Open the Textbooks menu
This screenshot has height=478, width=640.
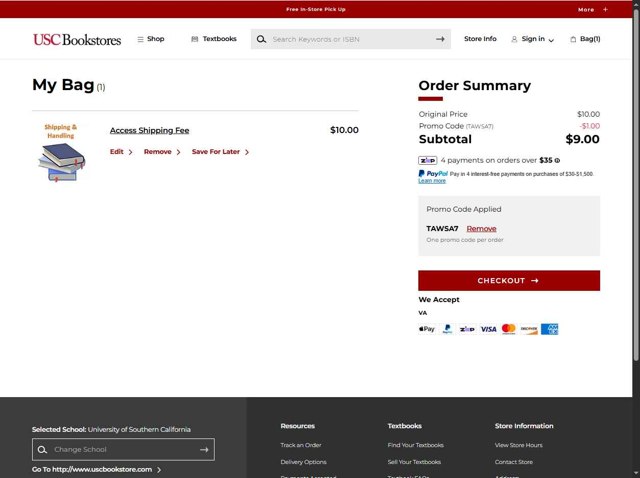pyautogui.click(x=214, y=39)
